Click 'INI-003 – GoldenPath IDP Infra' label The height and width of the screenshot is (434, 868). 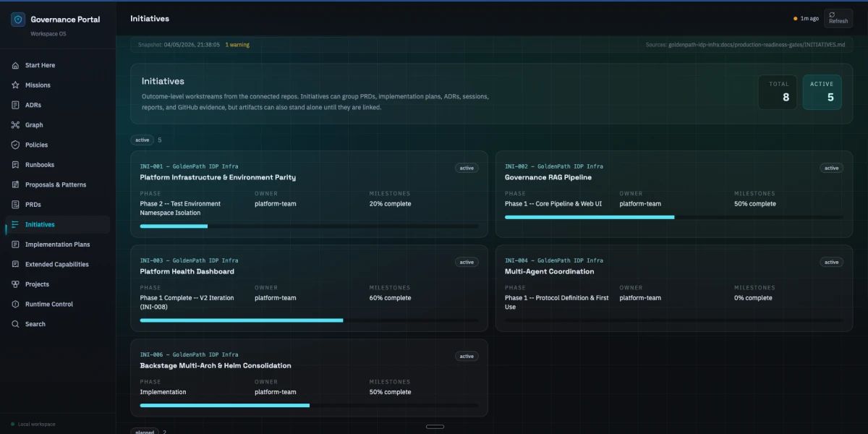[189, 260]
